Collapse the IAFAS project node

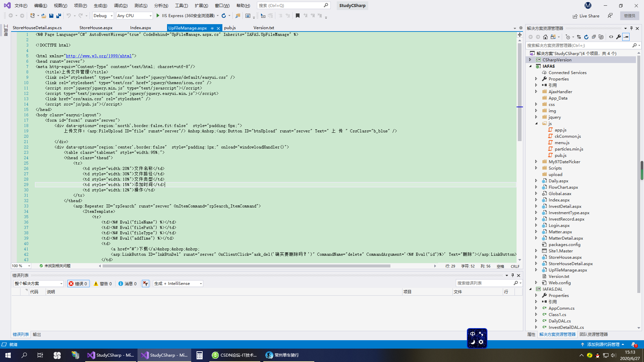coord(530,66)
